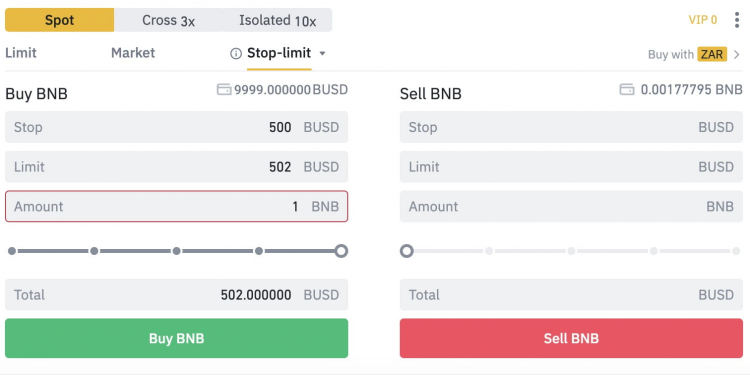Image resolution: width=750 pixels, height=375 pixels.
Task: Click the info icon beside Stop-limit
Action: pyautogui.click(x=236, y=54)
